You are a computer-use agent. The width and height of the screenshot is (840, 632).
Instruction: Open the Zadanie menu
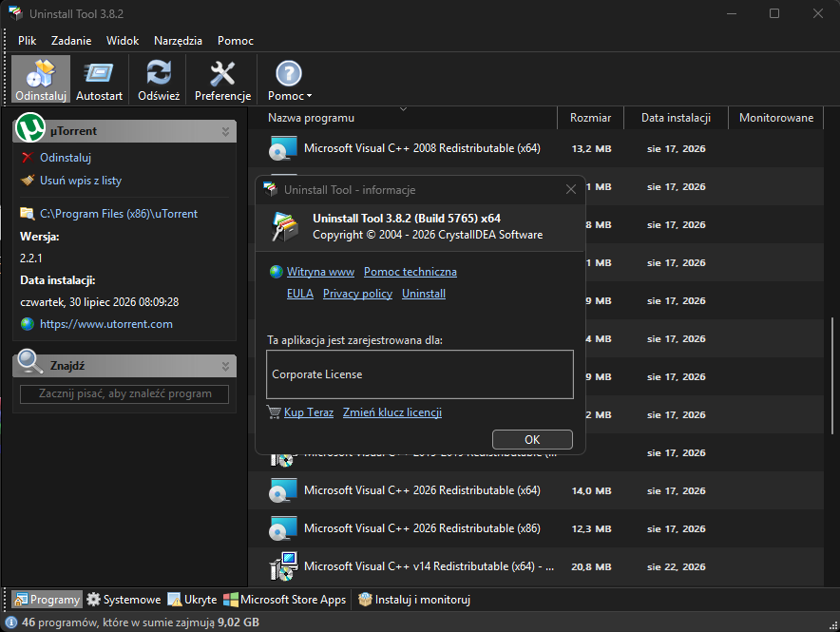[x=71, y=41]
